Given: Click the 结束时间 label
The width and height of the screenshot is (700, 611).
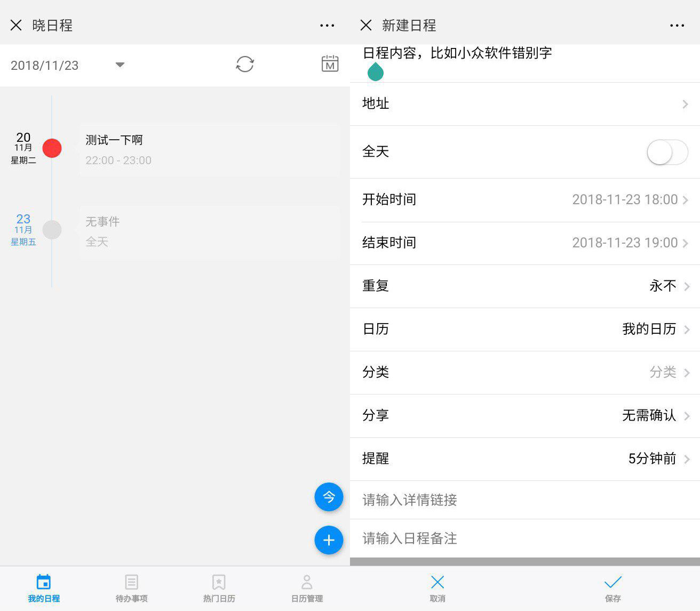Looking at the screenshot, I should point(389,243).
